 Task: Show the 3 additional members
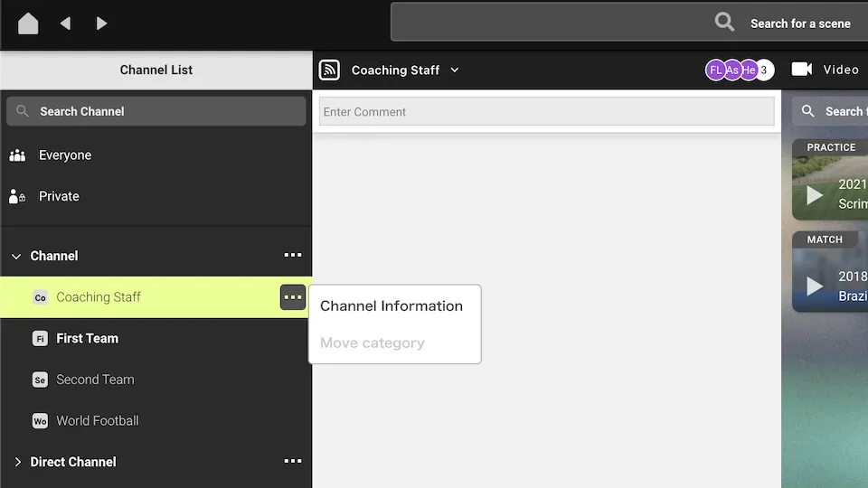pyautogui.click(x=765, y=70)
